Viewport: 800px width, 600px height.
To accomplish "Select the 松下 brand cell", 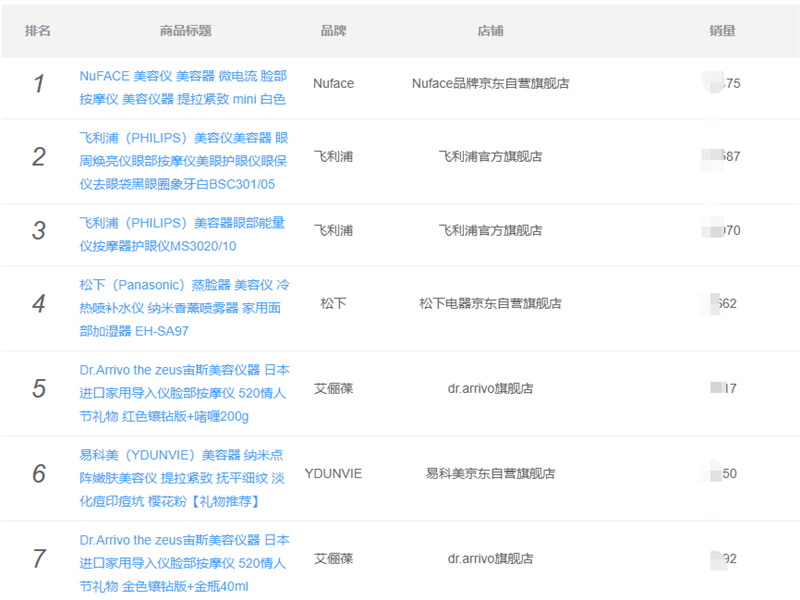I will 334,304.
